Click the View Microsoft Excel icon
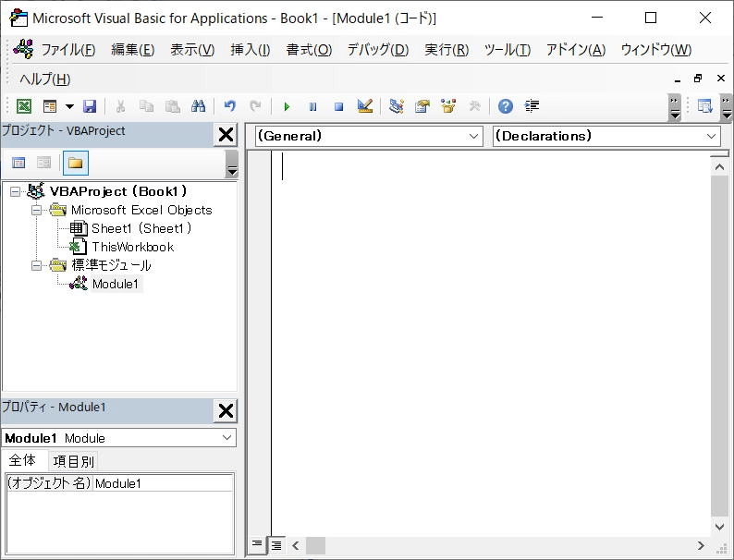 pyautogui.click(x=24, y=106)
